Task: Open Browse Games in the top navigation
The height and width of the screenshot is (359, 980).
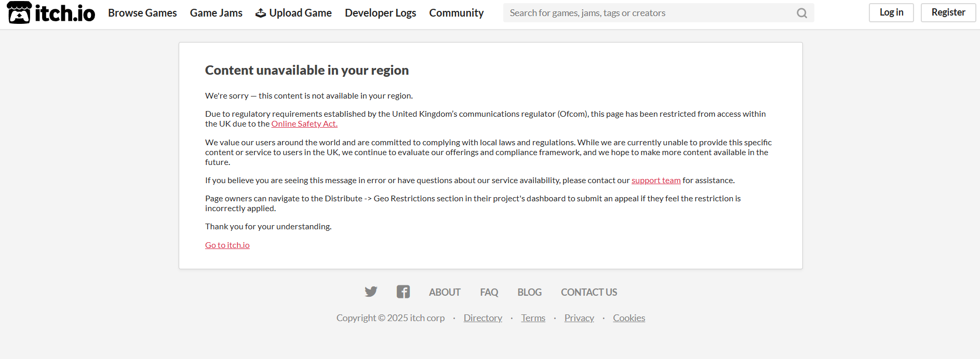Action: click(142, 13)
